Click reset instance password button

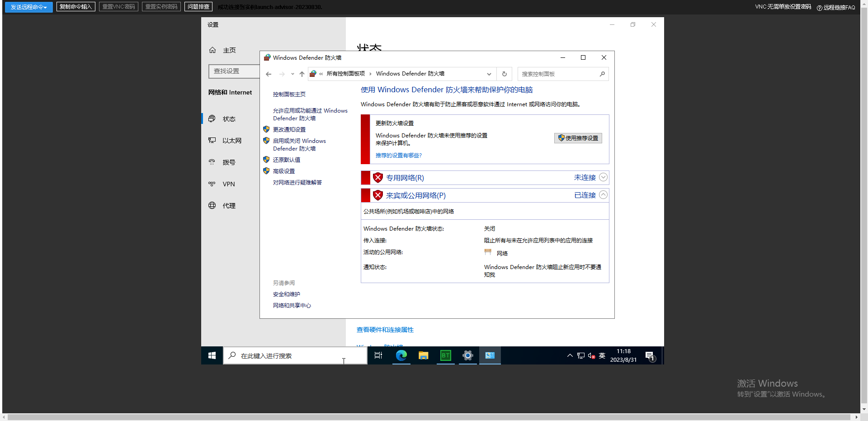tap(161, 7)
